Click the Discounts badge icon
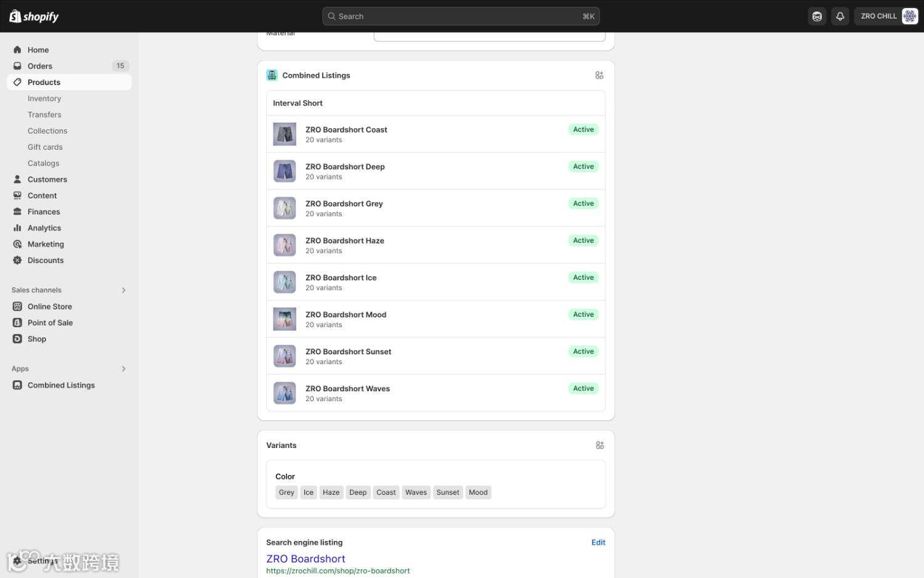 [x=17, y=260]
